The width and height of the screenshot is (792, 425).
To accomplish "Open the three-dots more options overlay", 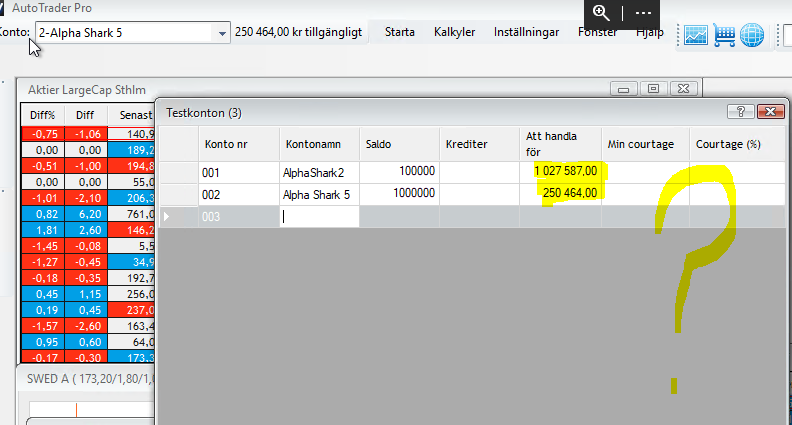I will pos(643,13).
